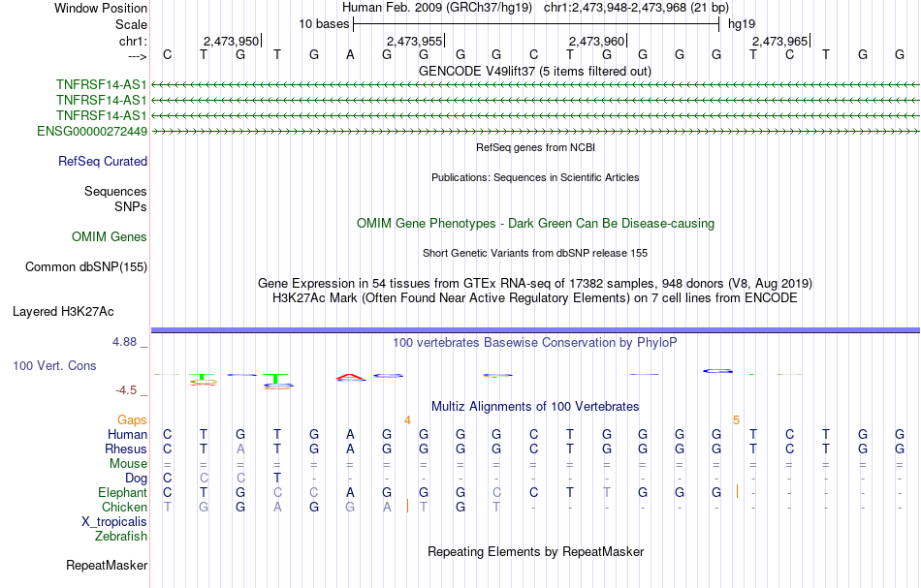Click Short Genetic Variants from dbSNP title
The width and height of the screenshot is (921, 588).
535,253
